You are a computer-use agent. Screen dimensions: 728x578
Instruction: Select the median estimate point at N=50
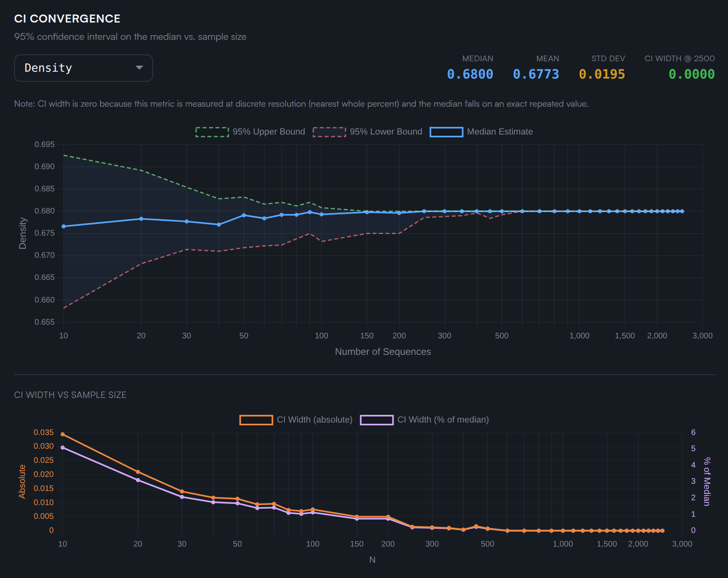[x=244, y=215]
